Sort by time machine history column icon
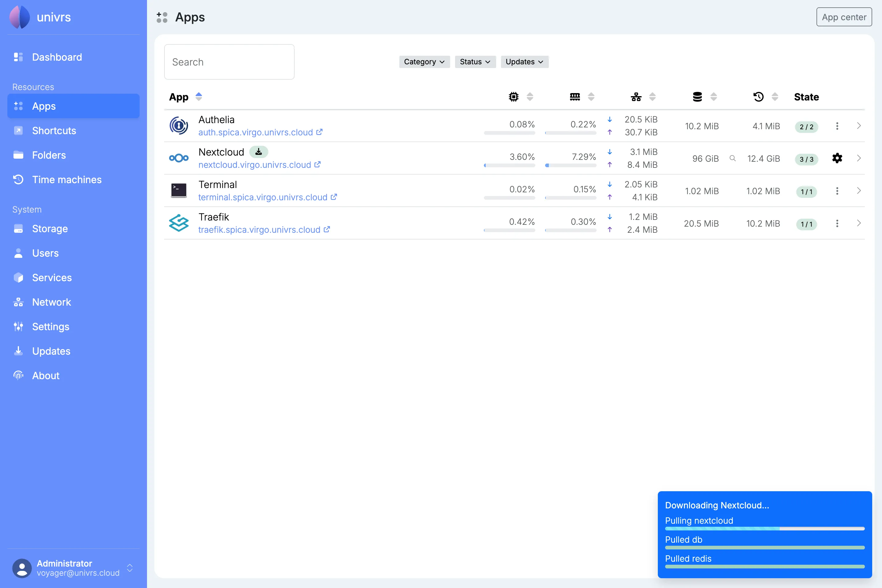 click(758, 97)
